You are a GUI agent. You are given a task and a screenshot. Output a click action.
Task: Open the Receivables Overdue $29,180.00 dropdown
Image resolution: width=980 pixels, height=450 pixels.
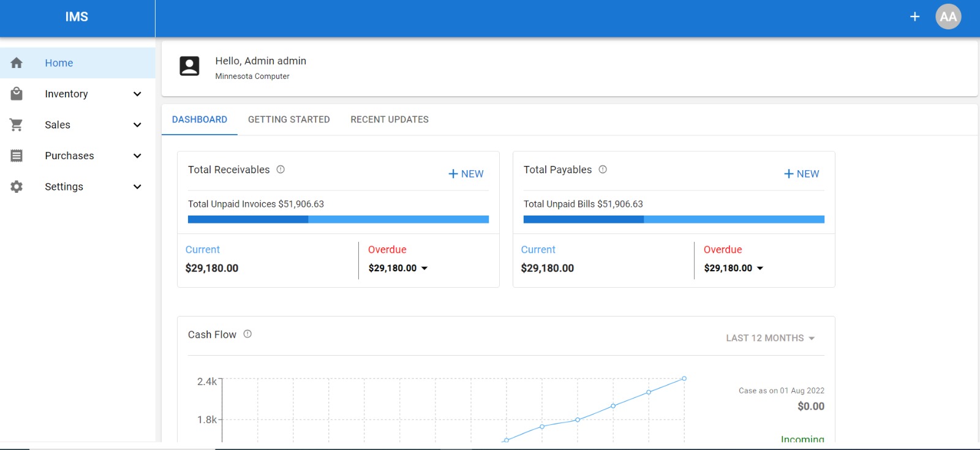point(398,268)
